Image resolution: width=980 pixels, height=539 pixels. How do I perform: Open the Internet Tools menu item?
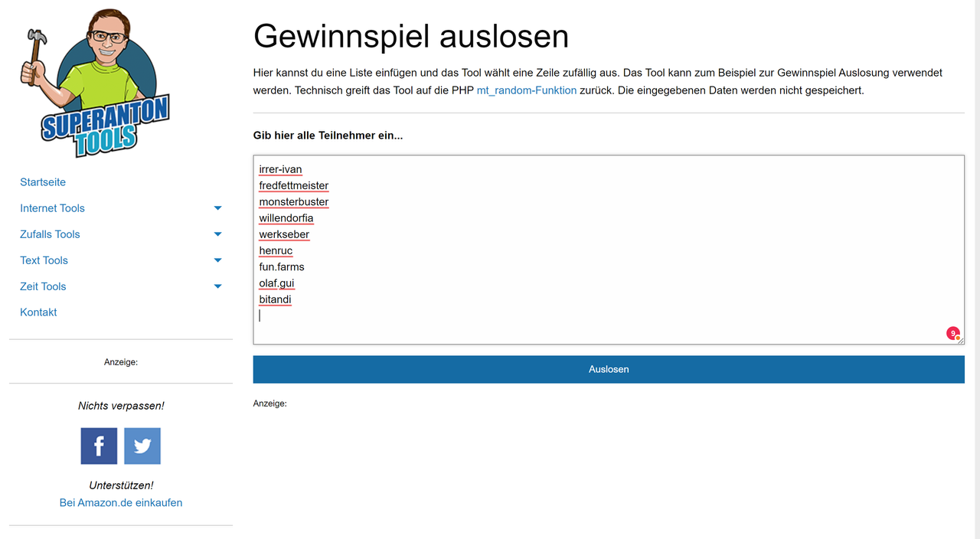pyautogui.click(x=52, y=208)
